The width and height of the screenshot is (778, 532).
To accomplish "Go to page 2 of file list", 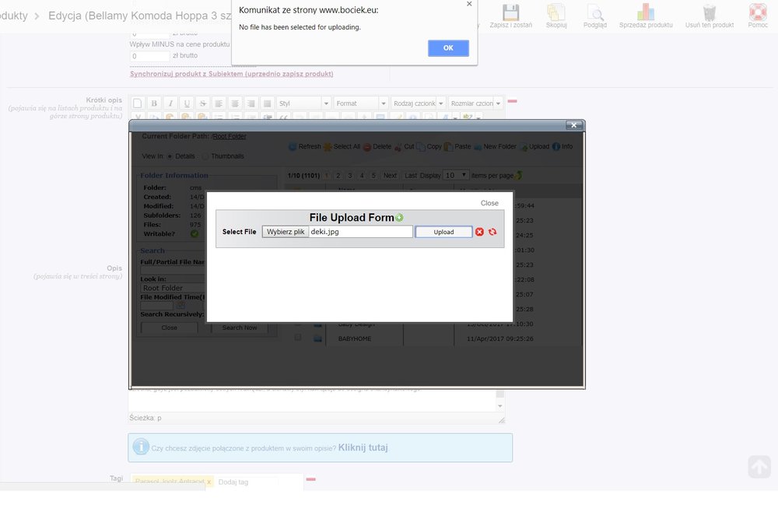I will pyautogui.click(x=338, y=176).
